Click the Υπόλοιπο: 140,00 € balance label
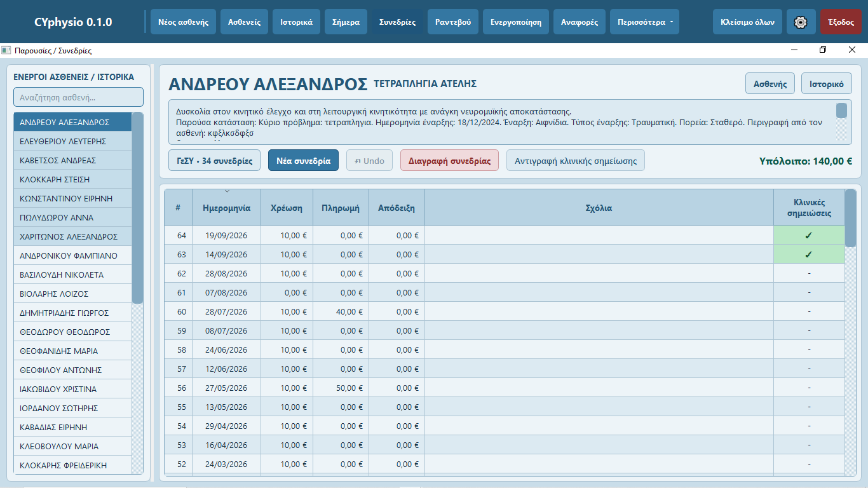 806,161
